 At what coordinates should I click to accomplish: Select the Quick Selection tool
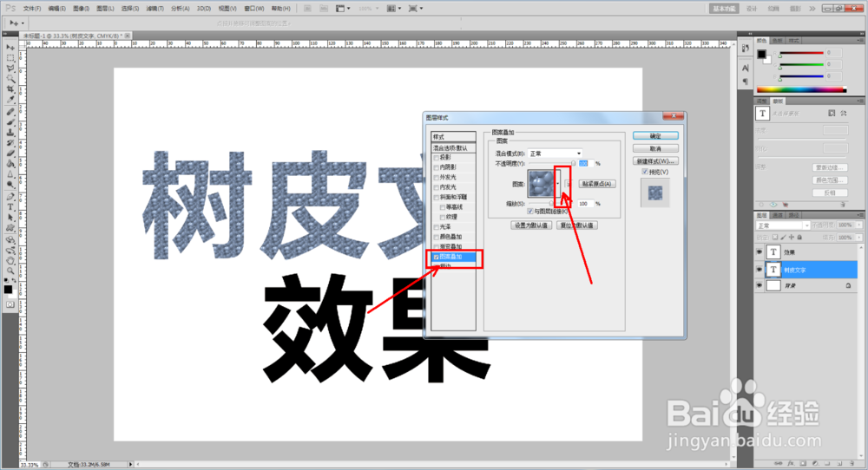(x=10, y=79)
